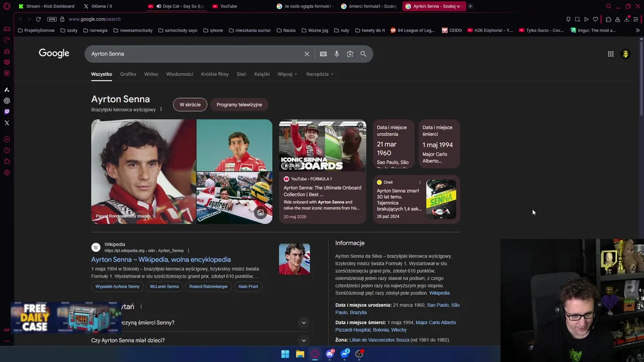Switch to Stream - Kick Dashboard browser tab
Screen dimensions: 644x362
pyautogui.click(x=46, y=6)
